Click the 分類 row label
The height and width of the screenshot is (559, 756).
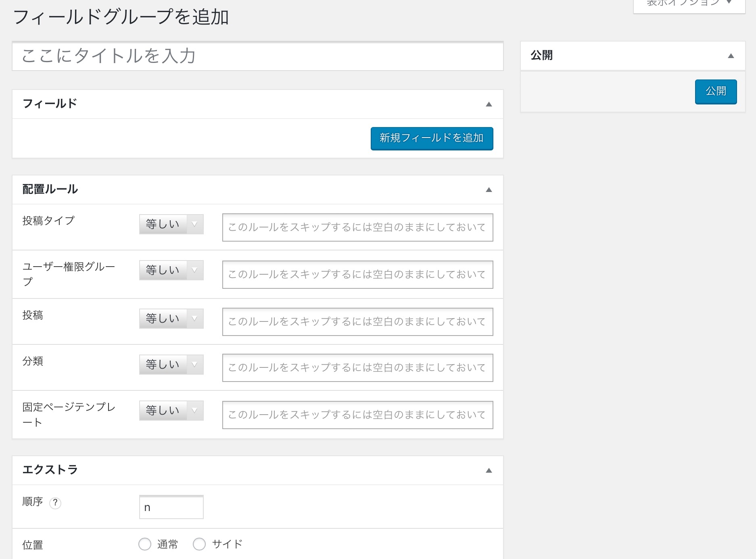point(33,361)
